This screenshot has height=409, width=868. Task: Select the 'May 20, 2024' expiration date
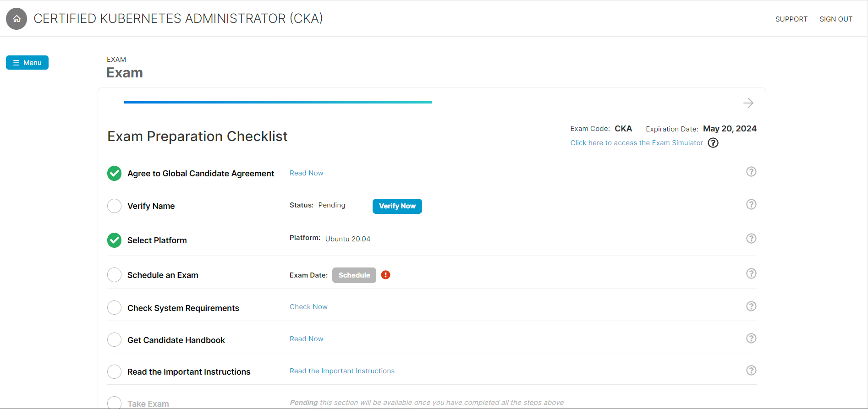tap(730, 129)
